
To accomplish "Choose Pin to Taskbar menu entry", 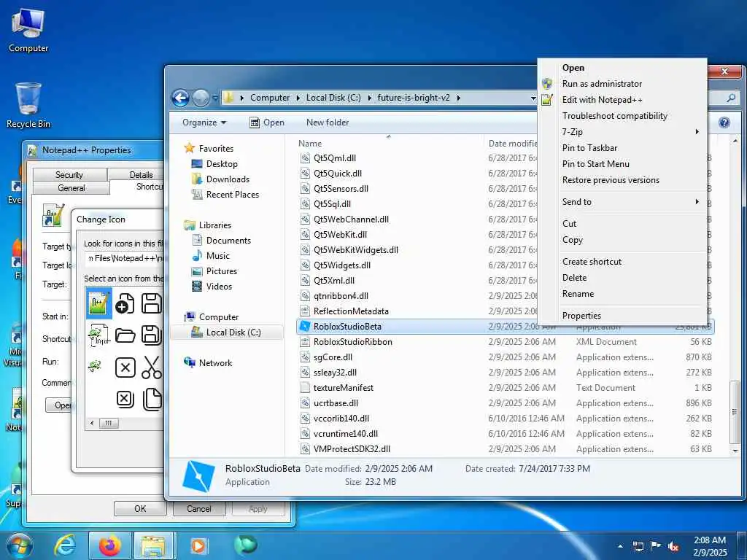I will (622, 147).
